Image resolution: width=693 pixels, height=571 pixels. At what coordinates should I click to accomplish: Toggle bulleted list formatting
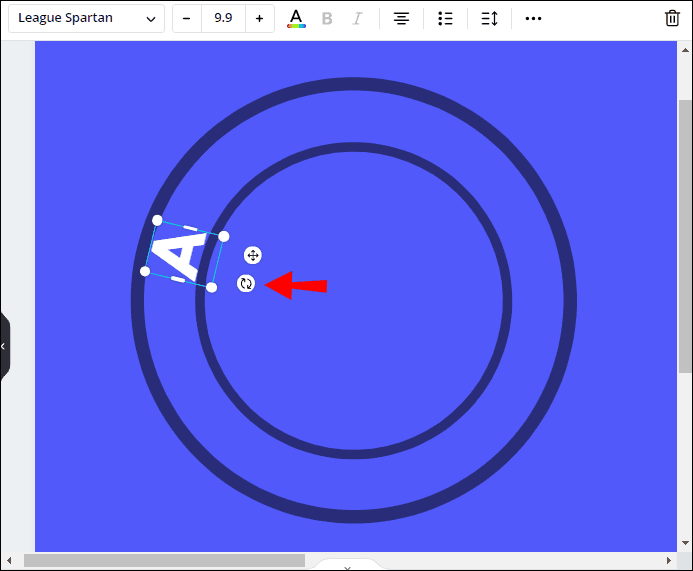click(446, 18)
